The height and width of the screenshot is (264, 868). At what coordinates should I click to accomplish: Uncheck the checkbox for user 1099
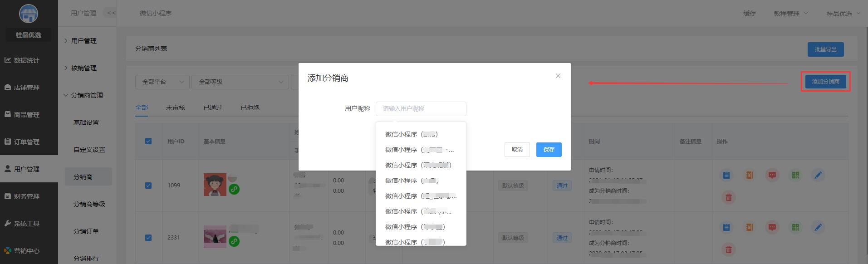tap(148, 186)
